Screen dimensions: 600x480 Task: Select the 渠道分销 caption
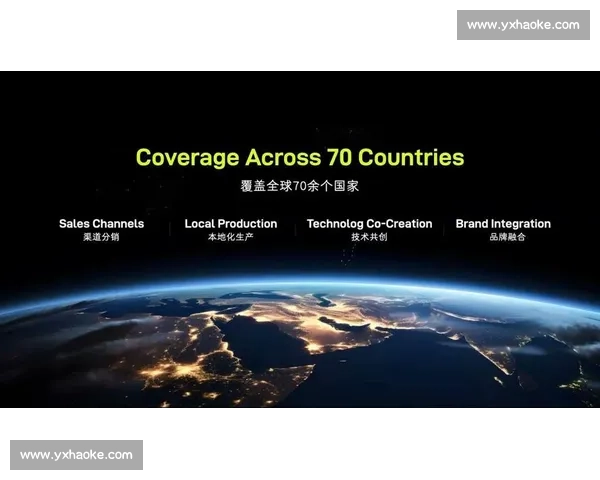101,238
